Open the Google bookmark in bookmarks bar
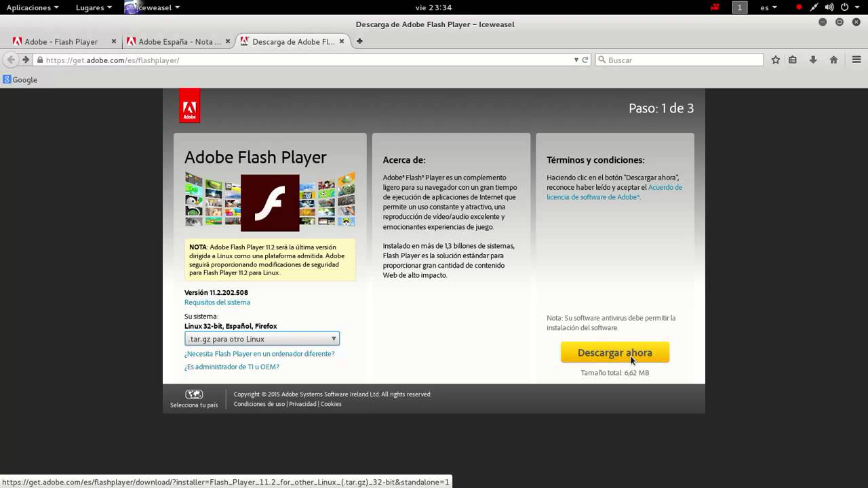Viewport: 868px width, 488px height. [x=20, y=79]
